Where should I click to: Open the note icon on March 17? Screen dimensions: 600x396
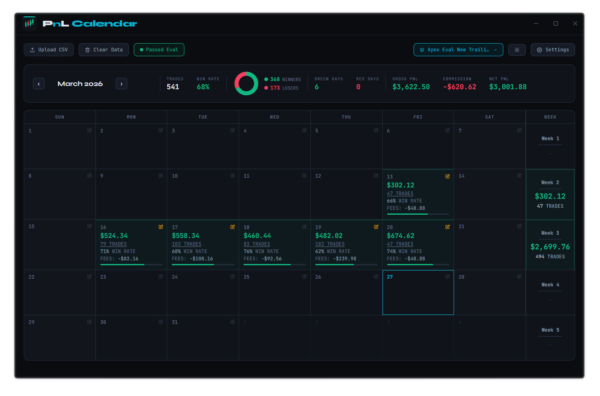click(232, 227)
